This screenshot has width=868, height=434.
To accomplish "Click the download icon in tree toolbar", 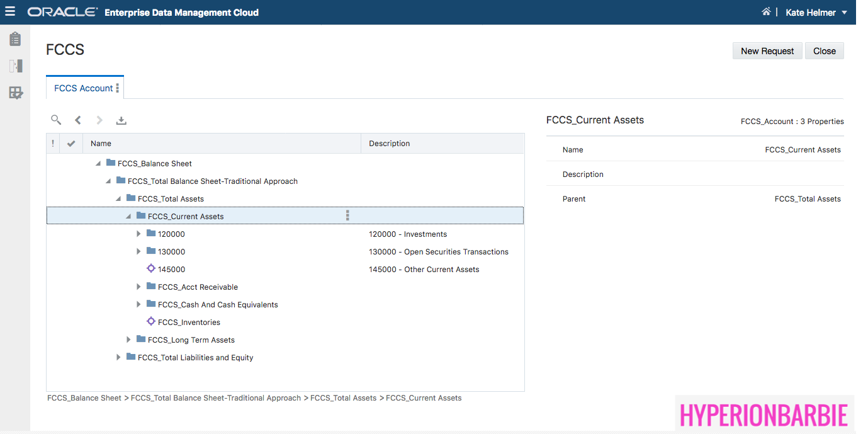I will [121, 120].
